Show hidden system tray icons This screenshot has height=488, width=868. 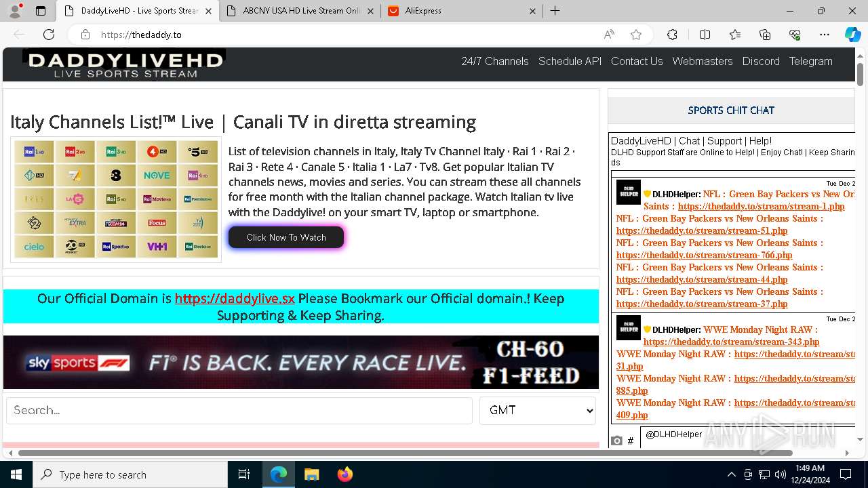pyautogui.click(x=731, y=474)
